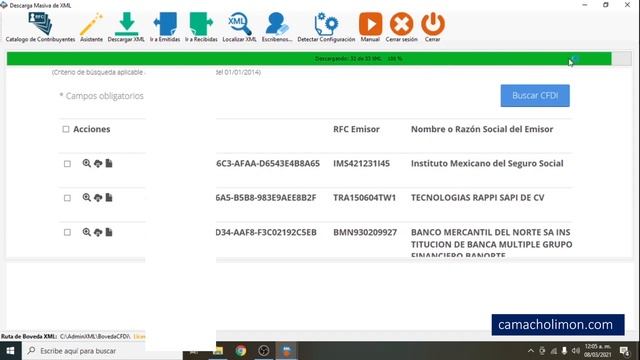This screenshot has height=360, width=640.
Task: Check the Instituto Mexicano del Seguro Social row
Action: coord(67,164)
